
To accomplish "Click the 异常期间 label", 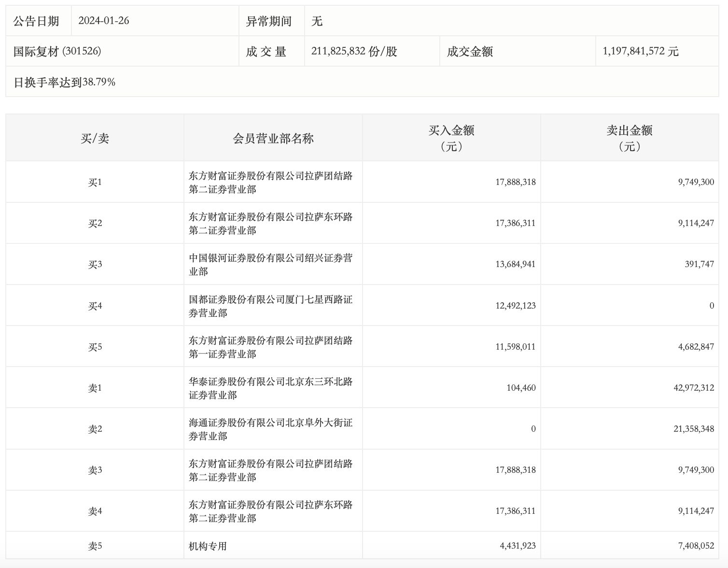I will click(269, 21).
